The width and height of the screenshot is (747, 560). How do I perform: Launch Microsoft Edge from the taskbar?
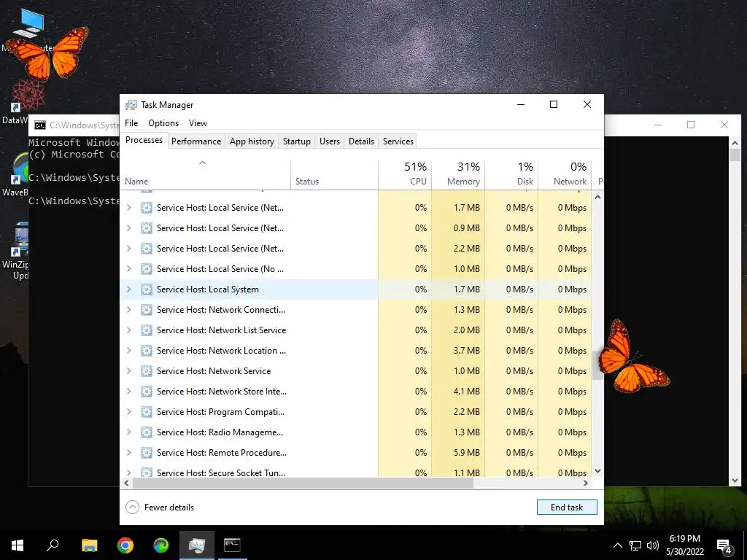pos(161,545)
